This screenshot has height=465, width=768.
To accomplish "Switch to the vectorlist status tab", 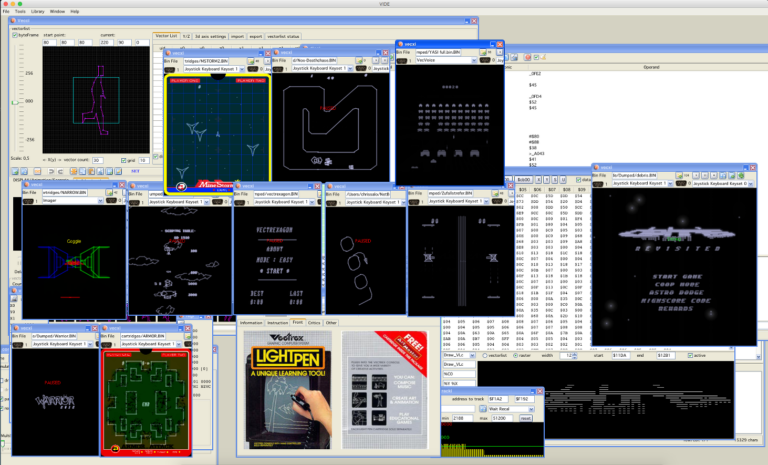I will pyautogui.click(x=283, y=36).
